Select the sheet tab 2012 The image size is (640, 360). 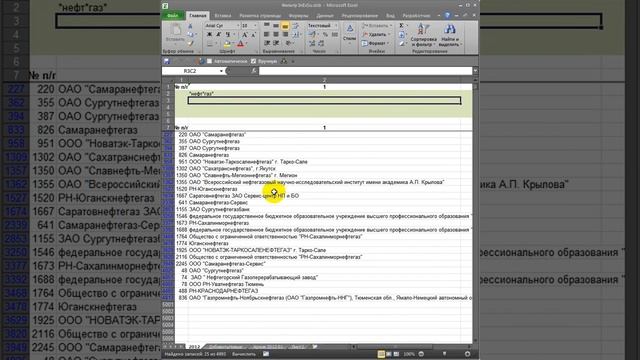tap(194, 347)
